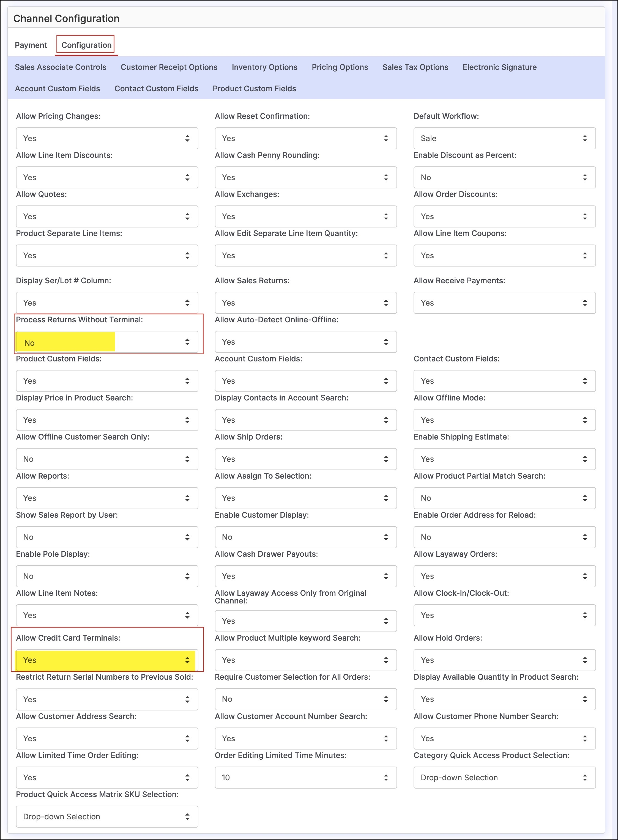The width and height of the screenshot is (618, 840).
Task: Open Product Custom Fields submenu link
Action: tap(254, 89)
